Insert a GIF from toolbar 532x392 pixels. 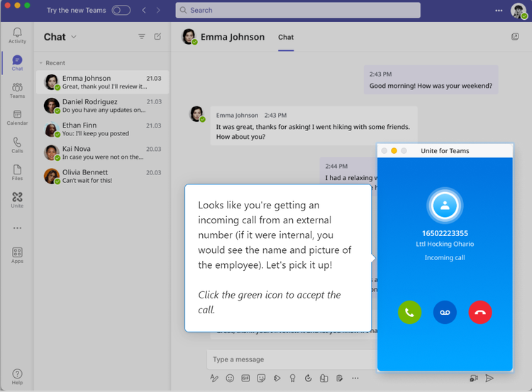(x=245, y=378)
